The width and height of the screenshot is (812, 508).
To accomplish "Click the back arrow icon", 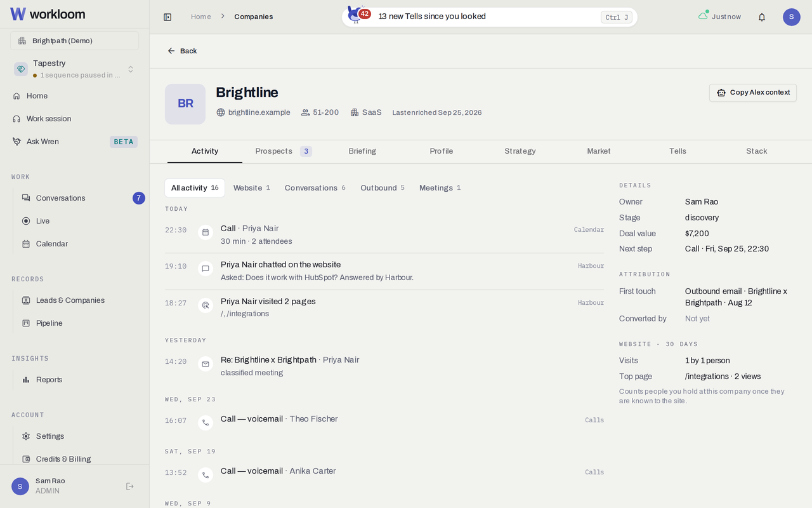I will [171, 51].
